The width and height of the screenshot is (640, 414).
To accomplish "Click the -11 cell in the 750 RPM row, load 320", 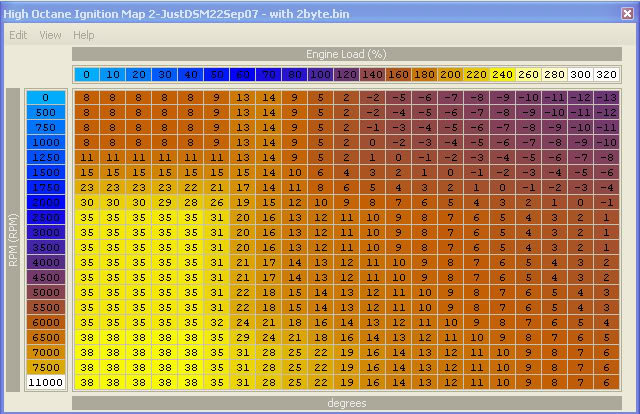I will coord(606,127).
